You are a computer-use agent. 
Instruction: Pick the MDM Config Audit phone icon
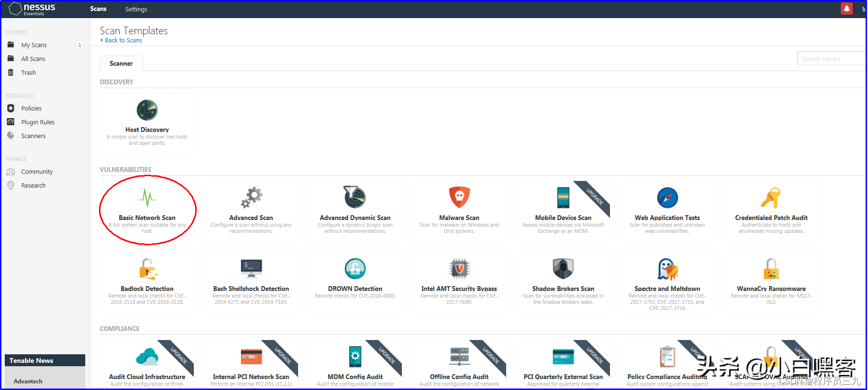[355, 357]
